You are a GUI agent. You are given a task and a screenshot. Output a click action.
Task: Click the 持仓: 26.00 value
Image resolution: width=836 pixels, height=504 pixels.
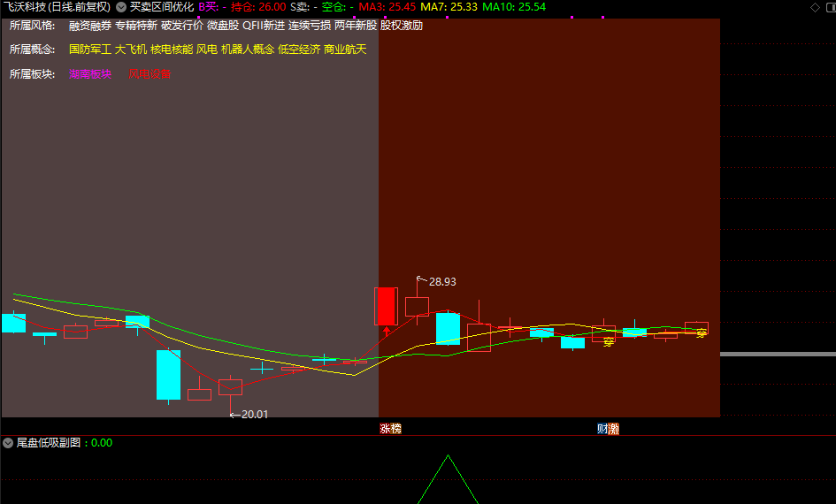[258, 7]
